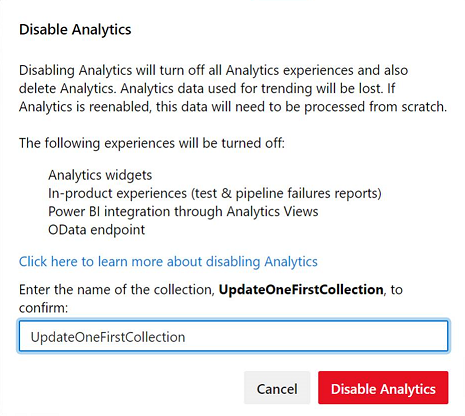The width and height of the screenshot is (465, 416).
Task: Click '(test & pipeline failures reports)' text
Action: (286, 193)
